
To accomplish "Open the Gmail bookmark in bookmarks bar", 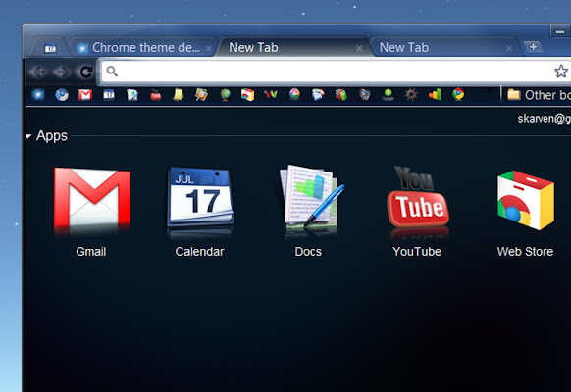I will tap(85, 95).
